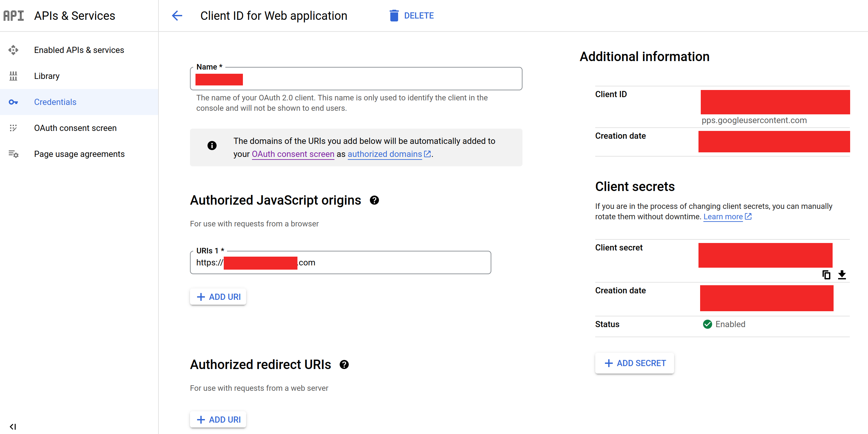Go to Enabled APIs & services
This screenshot has width=868, height=434.
pyautogui.click(x=79, y=50)
